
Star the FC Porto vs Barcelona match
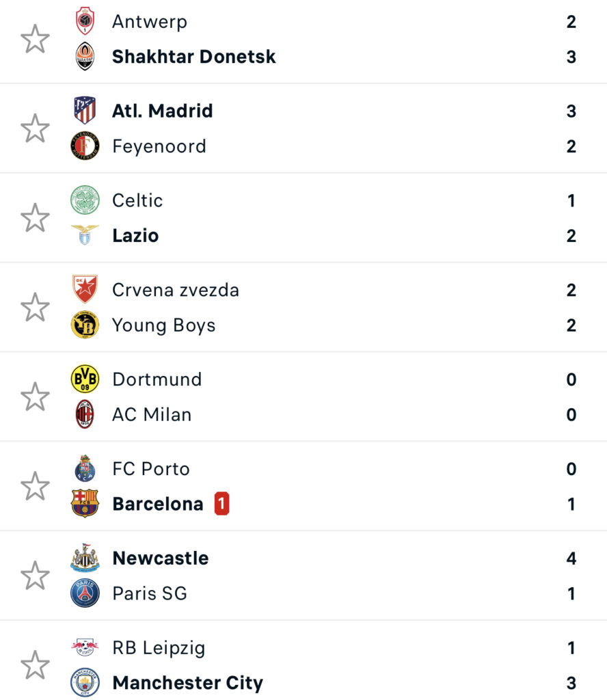pyautogui.click(x=35, y=486)
